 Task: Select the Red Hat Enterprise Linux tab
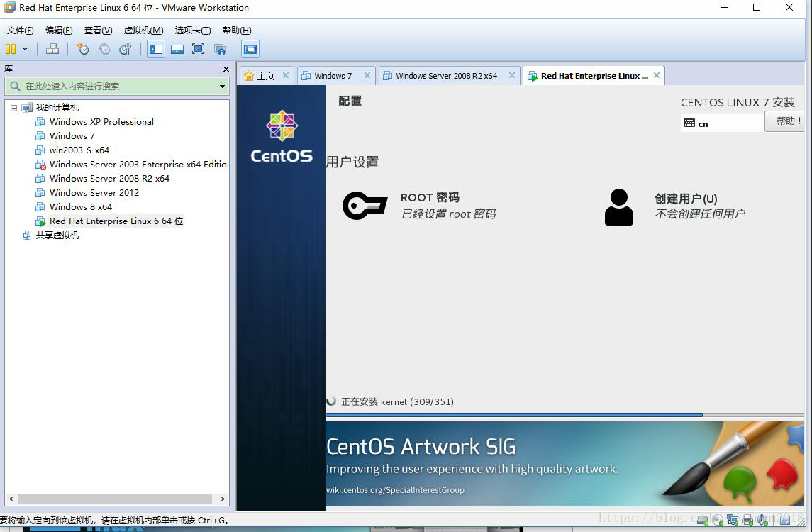point(594,76)
